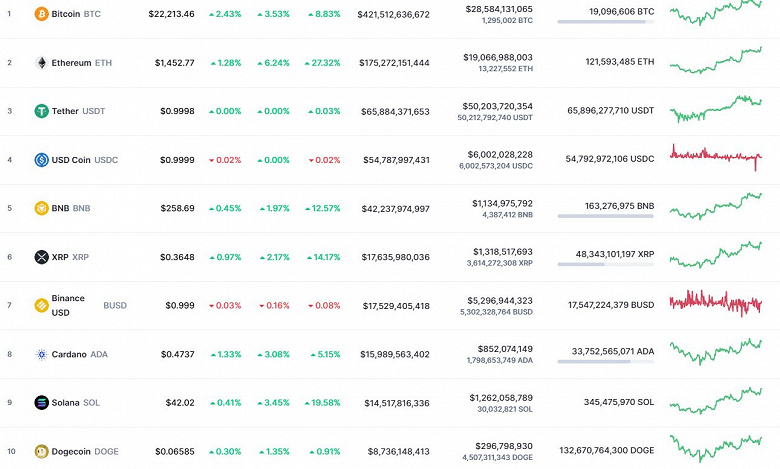Click BNB's circulating supply progress bar
The image size is (780, 469).
click(x=605, y=215)
